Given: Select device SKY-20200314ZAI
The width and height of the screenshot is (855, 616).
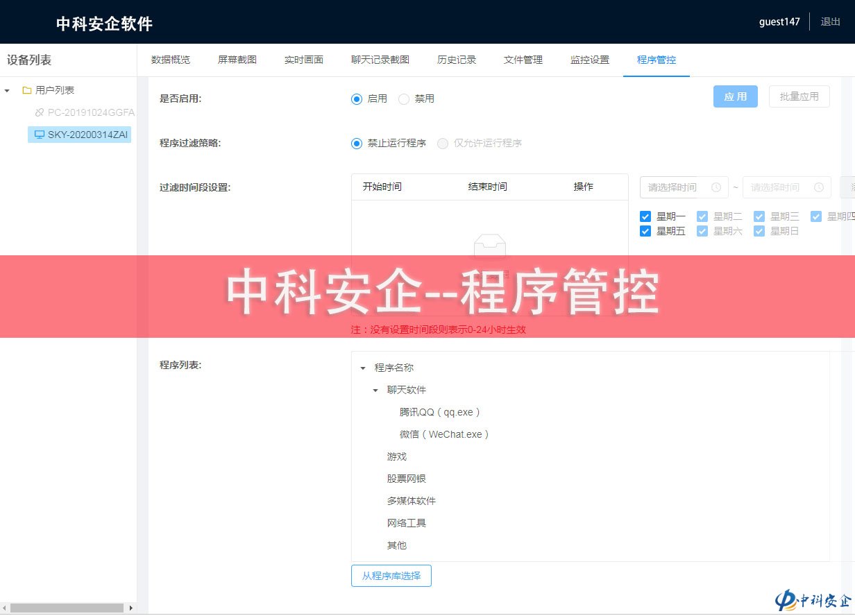Looking at the screenshot, I should pos(80,135).
